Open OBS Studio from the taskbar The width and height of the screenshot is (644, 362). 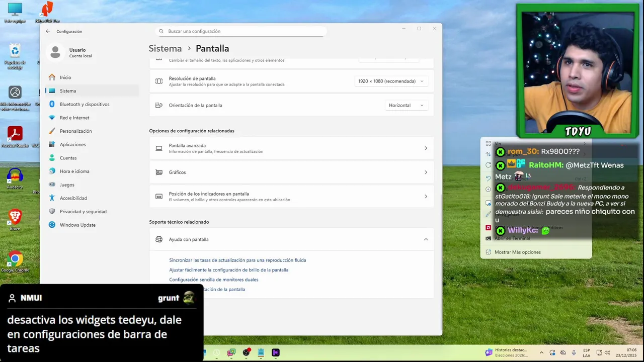(247, 352)
